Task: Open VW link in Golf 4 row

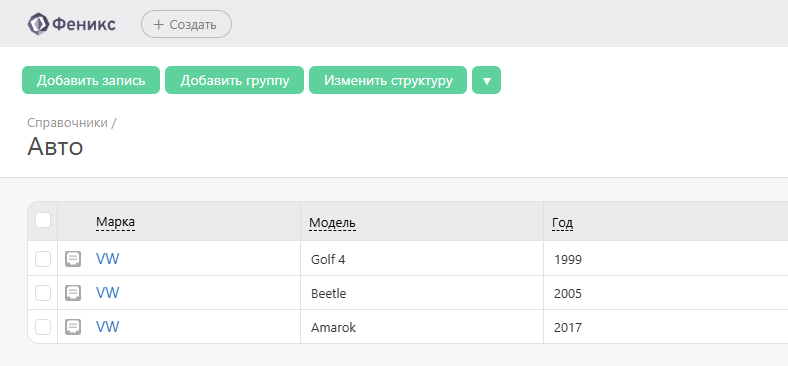Action: click(x=108, y=259)
